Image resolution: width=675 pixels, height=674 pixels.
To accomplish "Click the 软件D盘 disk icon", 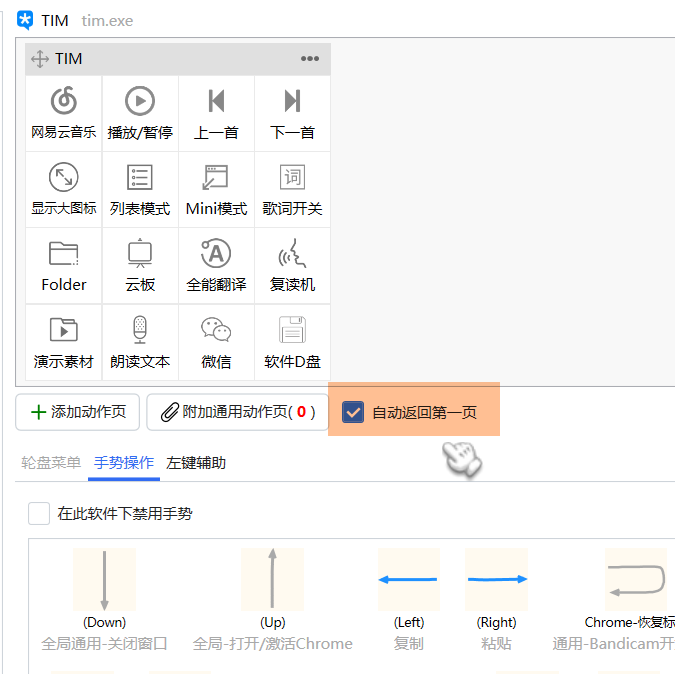I will (x=292, y=330).
